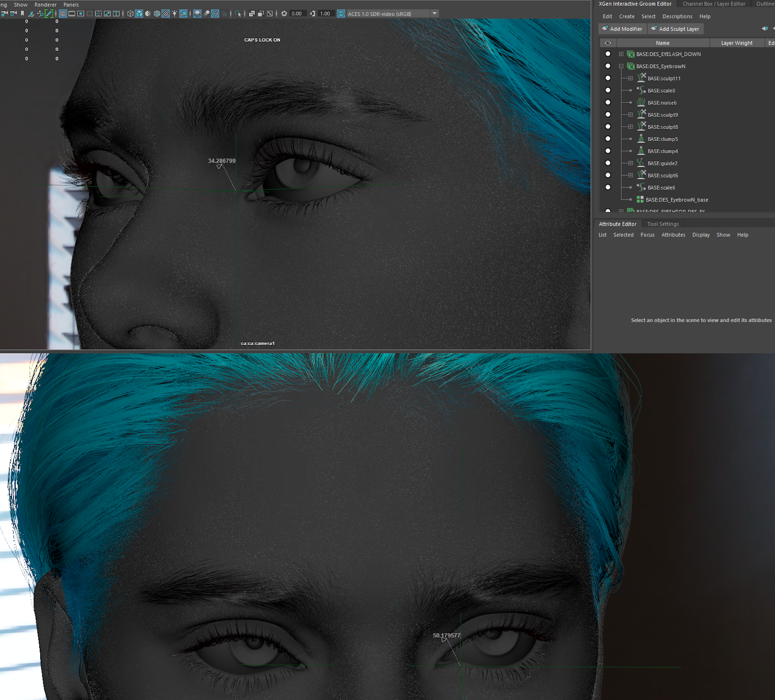Hide the BASE:clump4 modifier
This screenshot has width=775, height=700.
[x=608, y=151]
